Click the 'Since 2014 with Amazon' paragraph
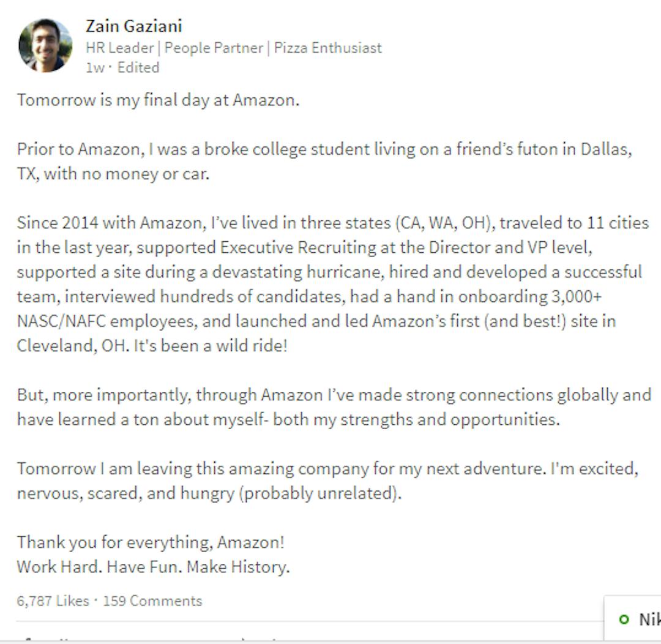Image resolution: width=661 pixels, height=644 pixels. 333,284
